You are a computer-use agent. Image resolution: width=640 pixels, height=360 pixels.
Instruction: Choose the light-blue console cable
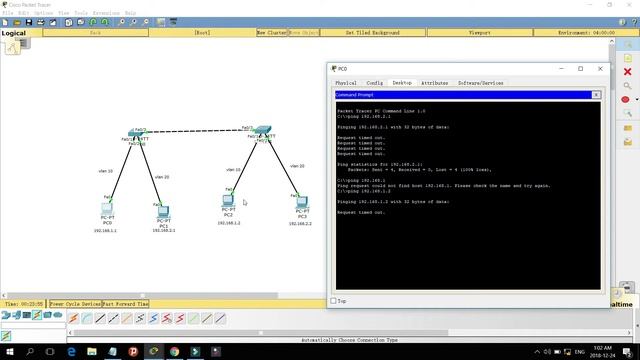(x=87, y=318)
